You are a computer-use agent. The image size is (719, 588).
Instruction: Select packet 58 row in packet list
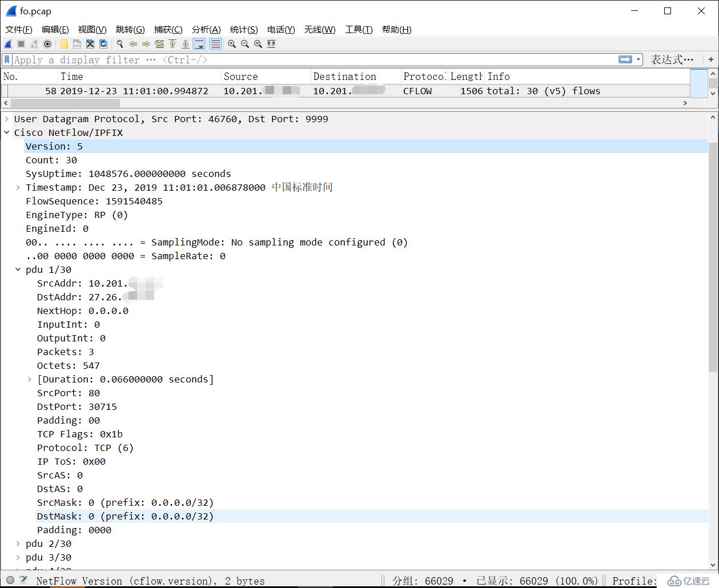(346, 91)
